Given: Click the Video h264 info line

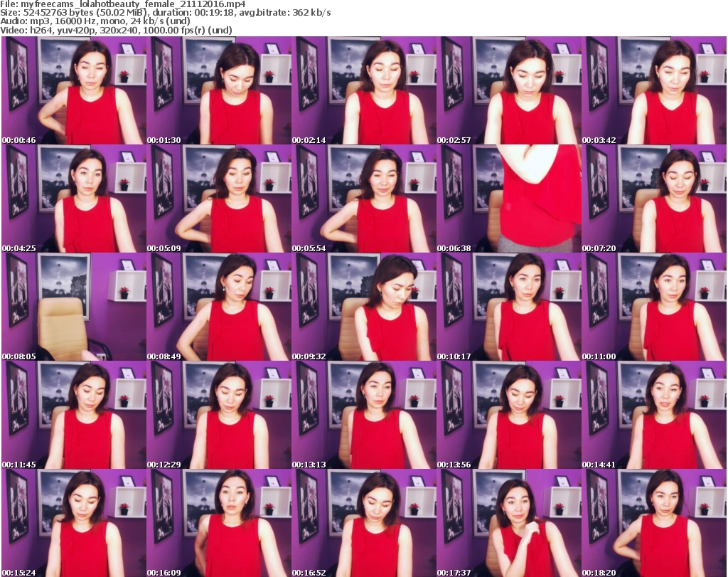Looking at the screenshot, I should pyautogui.click(x=116, y=30).
